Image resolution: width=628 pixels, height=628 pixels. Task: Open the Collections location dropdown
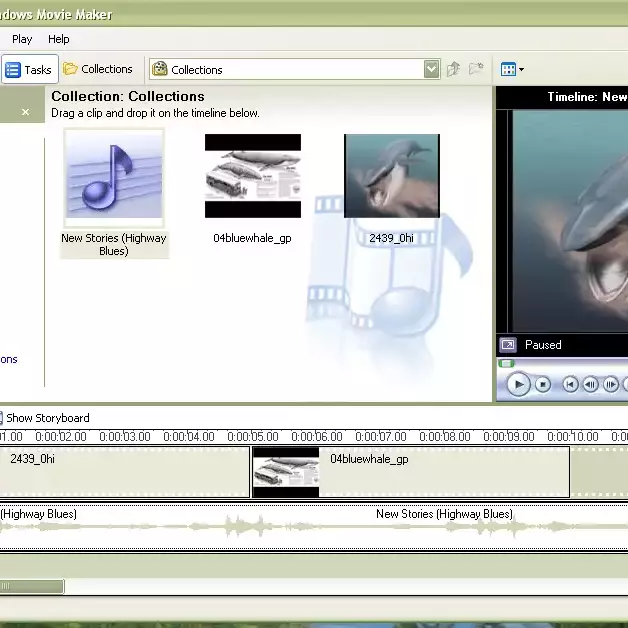point(431,69)
